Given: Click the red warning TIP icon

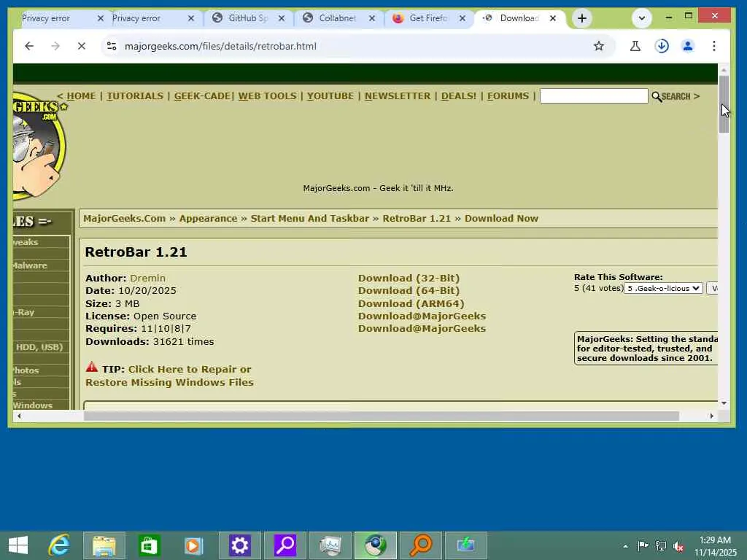Looking at the screenshot, I should coord(91,367).
